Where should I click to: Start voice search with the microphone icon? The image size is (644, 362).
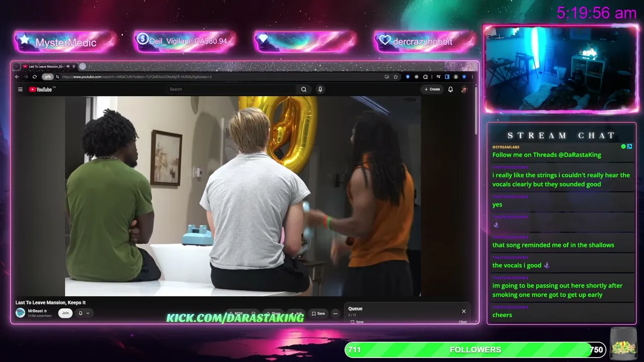(x=320, y=89)
